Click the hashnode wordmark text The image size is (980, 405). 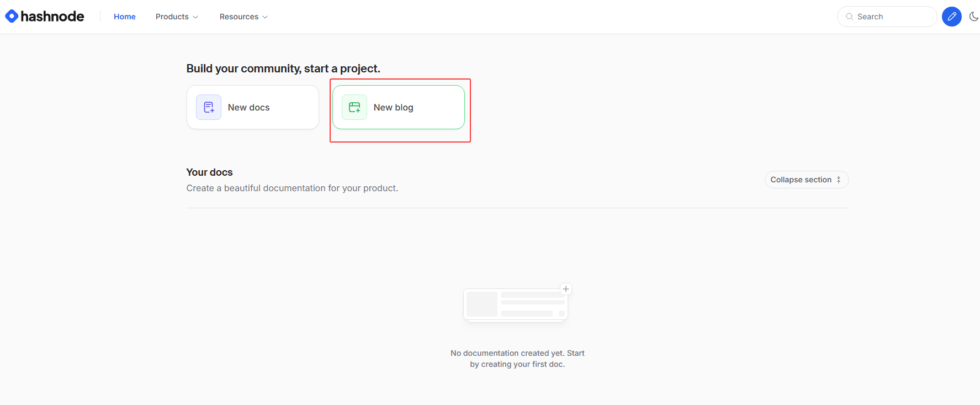pos(52,17)
